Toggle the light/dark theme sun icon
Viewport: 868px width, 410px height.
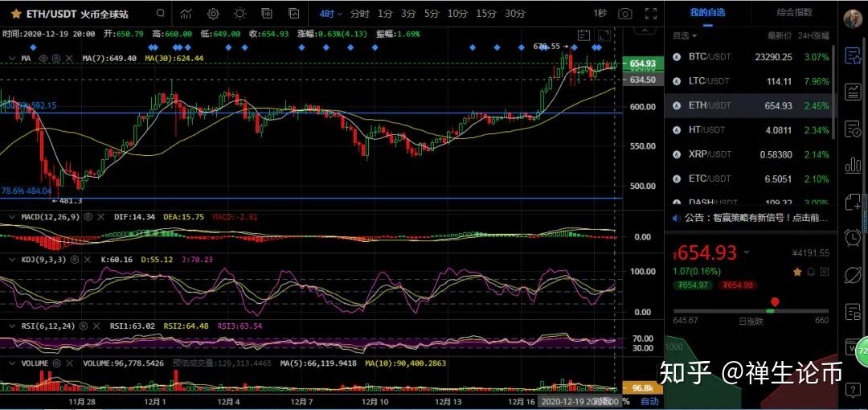pyautogui.click(x=240, y=14)
